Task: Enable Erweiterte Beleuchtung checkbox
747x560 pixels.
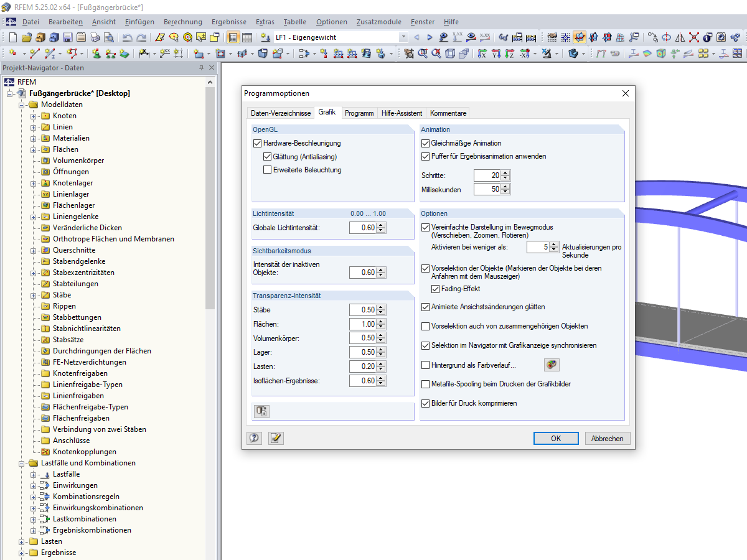Action: click(268, 169)
